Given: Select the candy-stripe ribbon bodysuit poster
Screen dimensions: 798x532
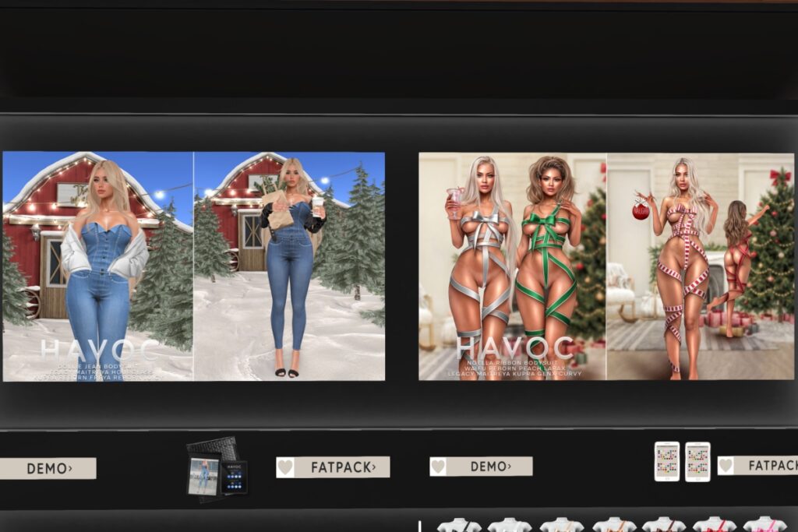Looking at the screenshot, I should tap(700, 265).
